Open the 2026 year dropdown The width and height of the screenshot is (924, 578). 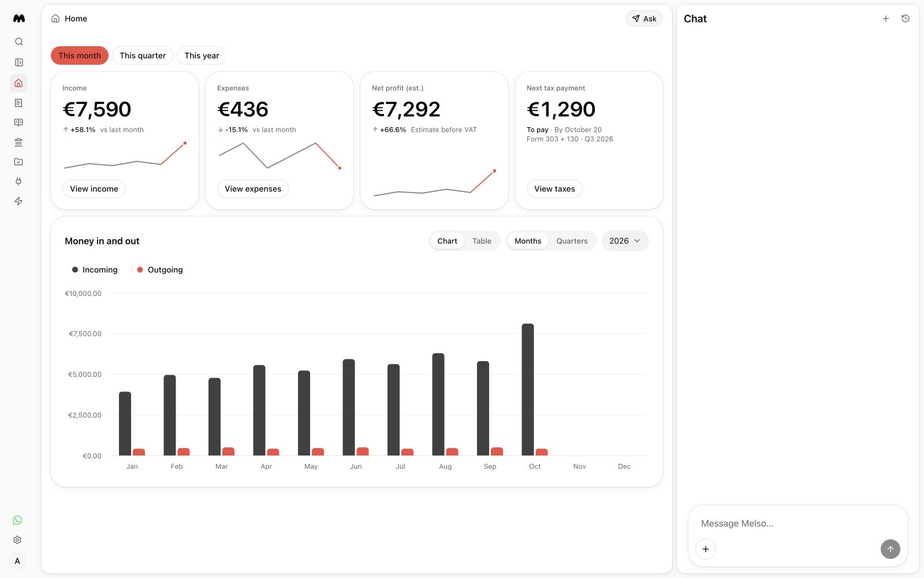[x=625, y=241]
